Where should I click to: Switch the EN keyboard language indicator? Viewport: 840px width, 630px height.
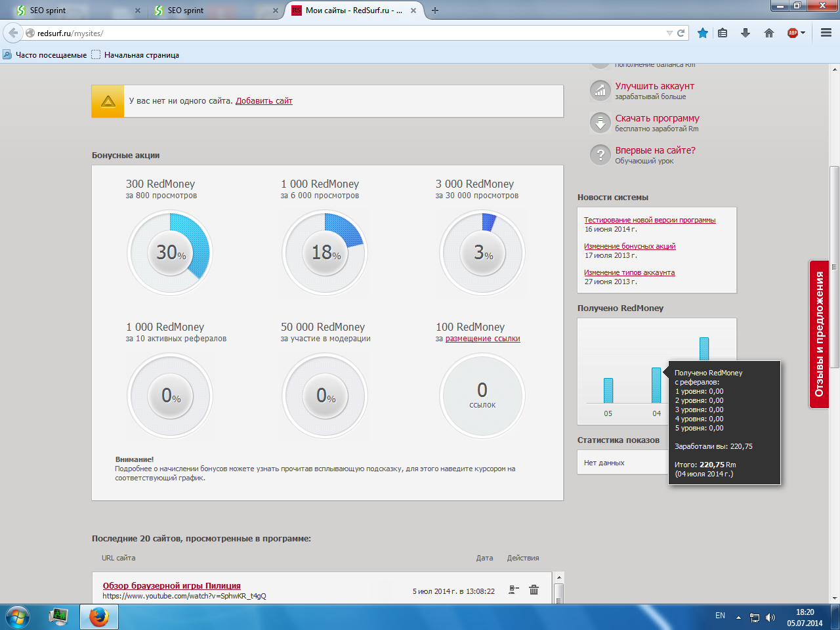pos(720,616)
